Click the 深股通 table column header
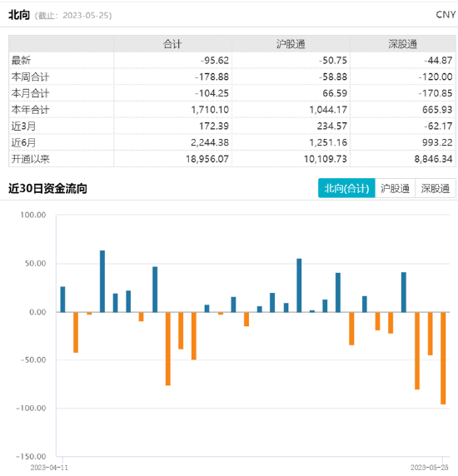458x476 pixels. click(402, 44)
